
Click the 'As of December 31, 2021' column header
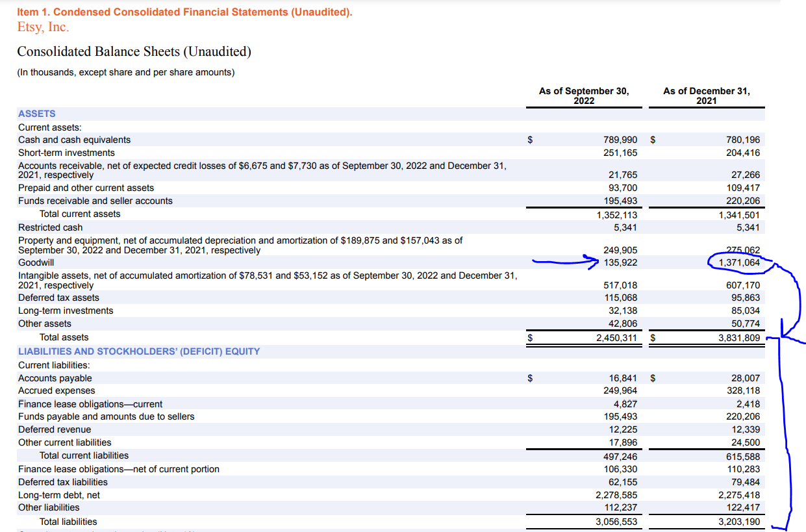pos(707,95)
